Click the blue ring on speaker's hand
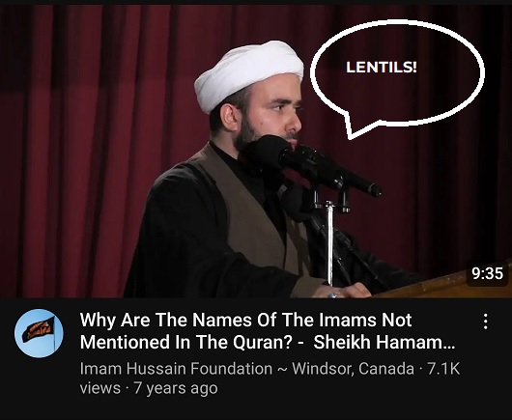 tap(333, 295)
